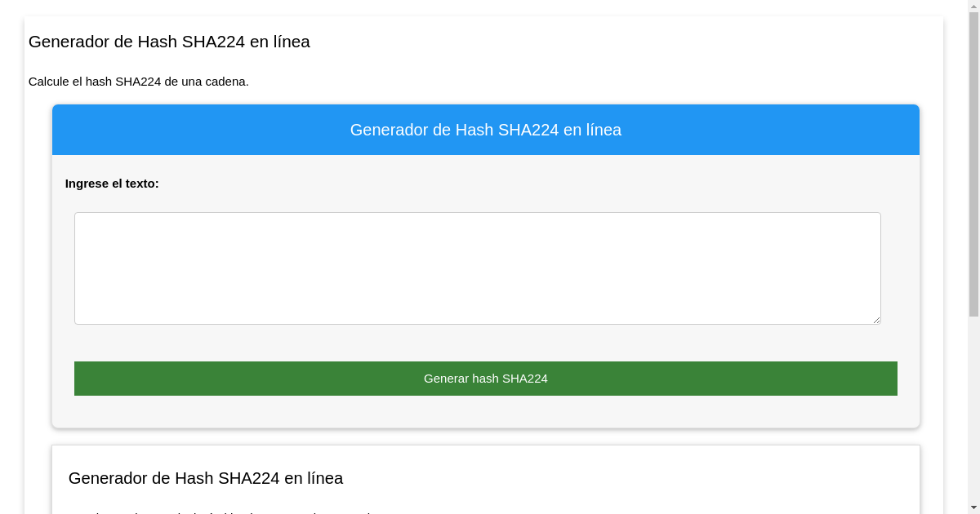This screenshot has width=980, height=514.
Task: Select the 'Ingrese el texto:' label
Action: click(x=112, y=184)
